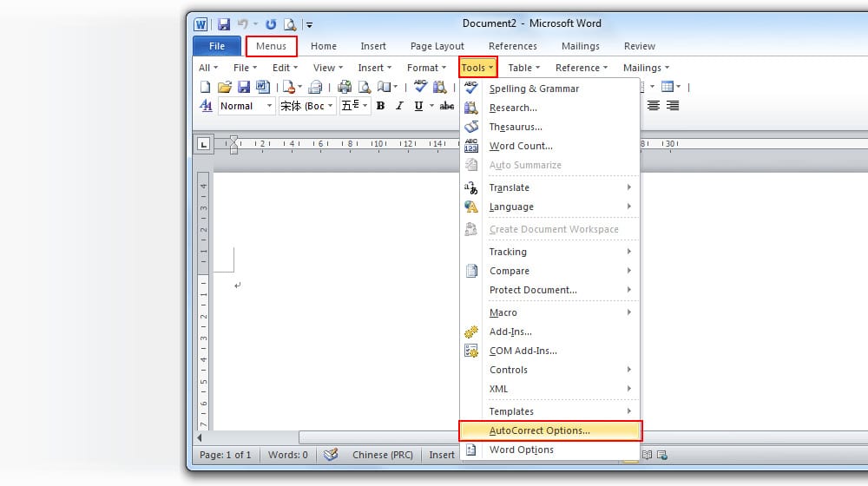Choose COM Add-Ins... from Tools menu
This screenshot has height=486, width=868.
549,351
